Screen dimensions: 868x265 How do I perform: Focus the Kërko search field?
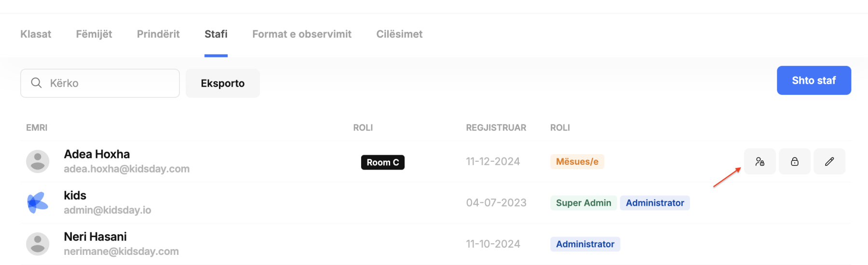[100, 83]
